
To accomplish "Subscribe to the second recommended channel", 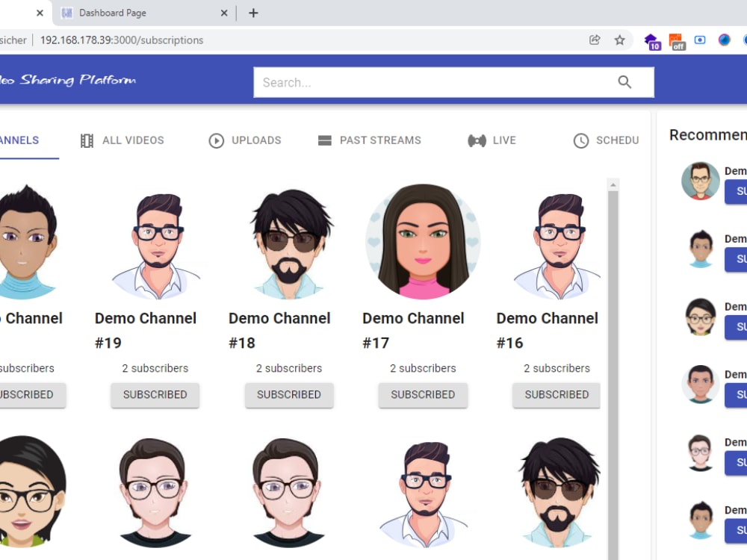I will point(736,260).
